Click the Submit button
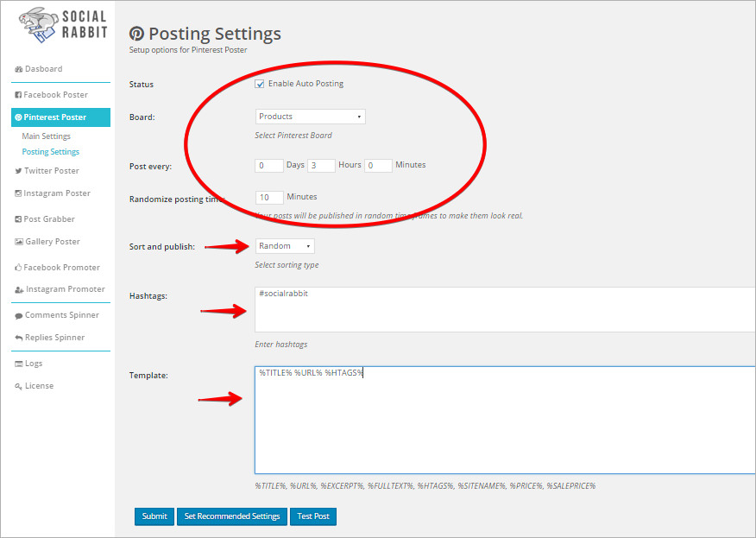The image size is (756, 538). coord(154,516)
